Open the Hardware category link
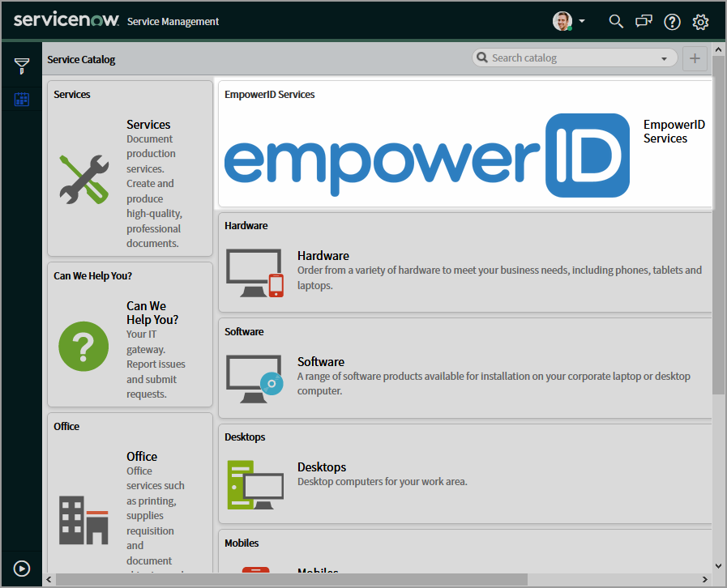 pos(323,256)
